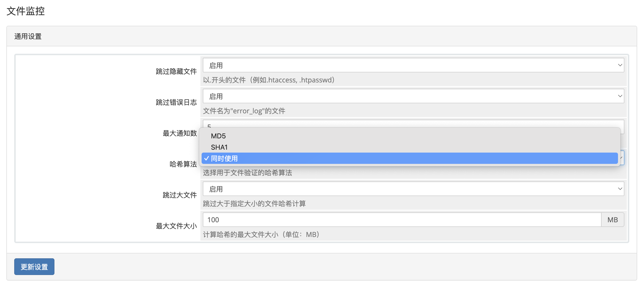Click the MB unit addon
Screen dimensions: 644x288
coord(612,220)
